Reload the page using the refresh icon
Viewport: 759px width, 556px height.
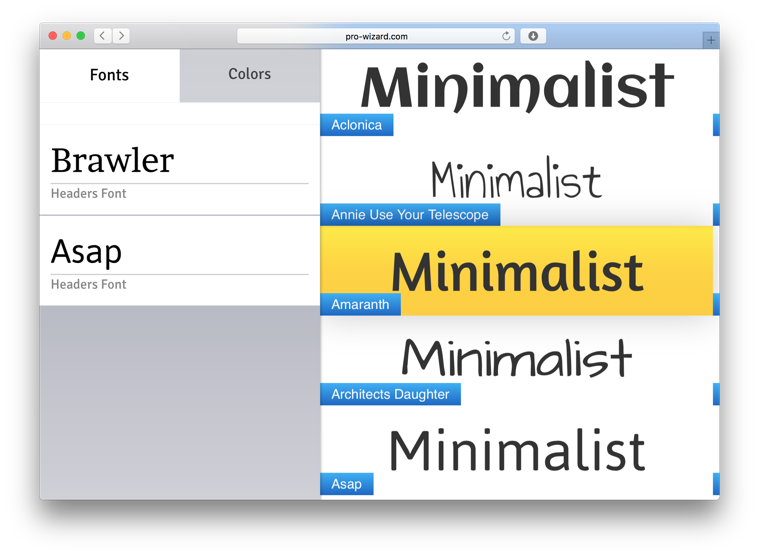coord(506,36)
